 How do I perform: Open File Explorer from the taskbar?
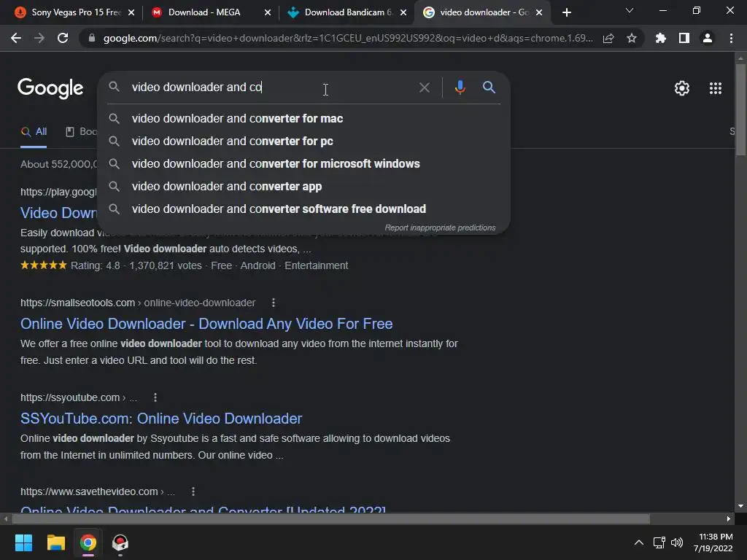[x=55, y=542]
